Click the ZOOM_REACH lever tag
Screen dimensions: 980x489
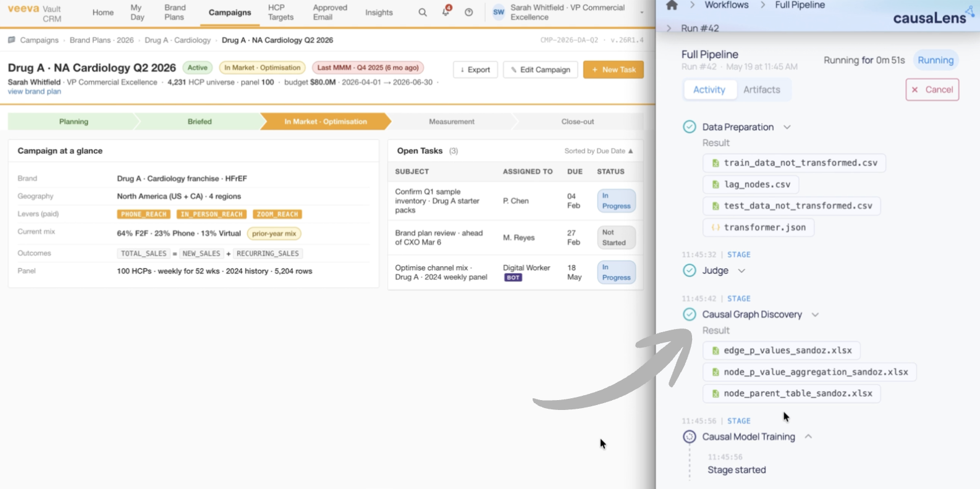point(277,214)
